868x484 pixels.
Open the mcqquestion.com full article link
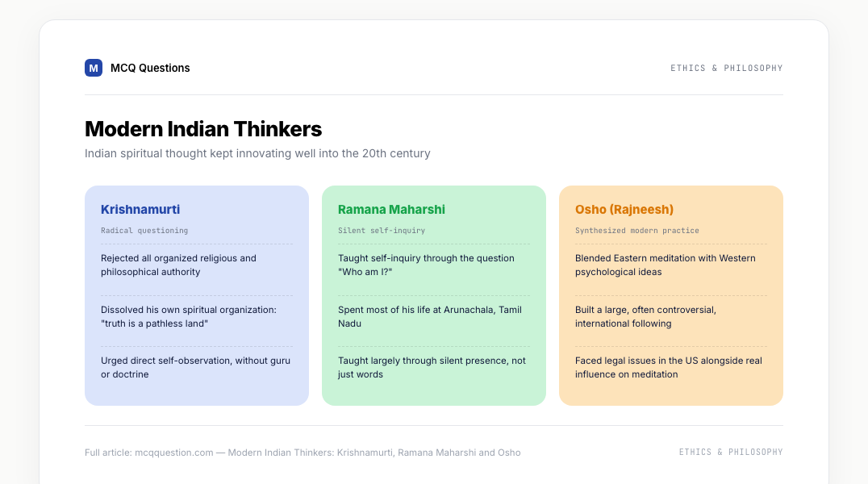(303, 453)
